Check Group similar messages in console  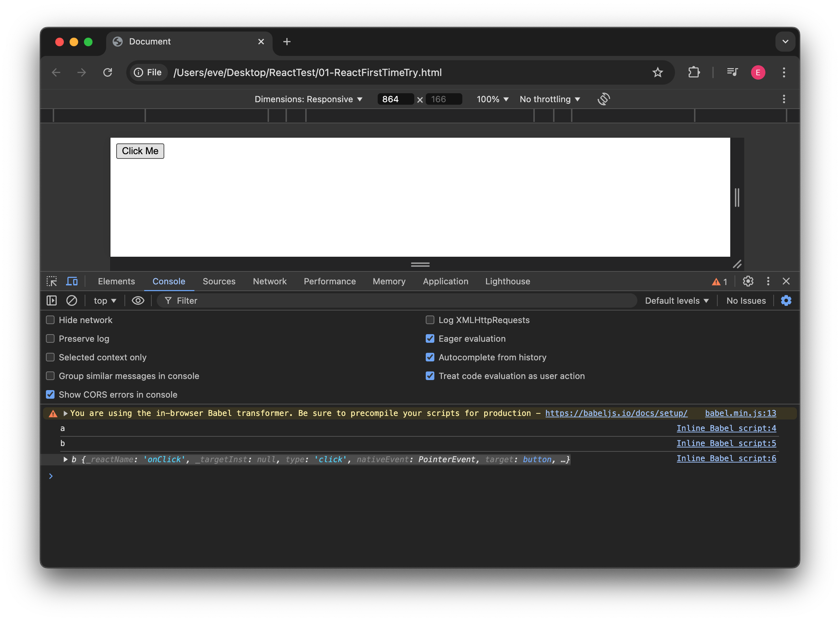point(50,375)
